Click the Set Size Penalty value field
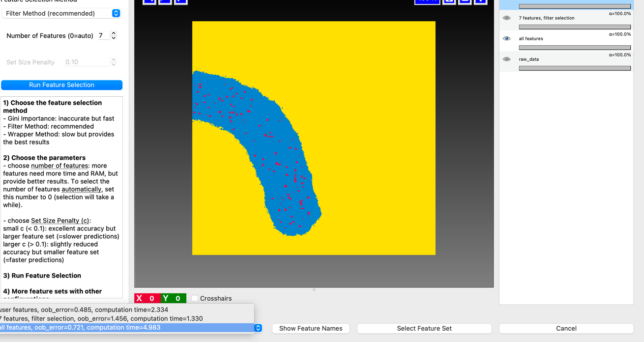Screen dimensions: 644x342 [x=87, y=62]
